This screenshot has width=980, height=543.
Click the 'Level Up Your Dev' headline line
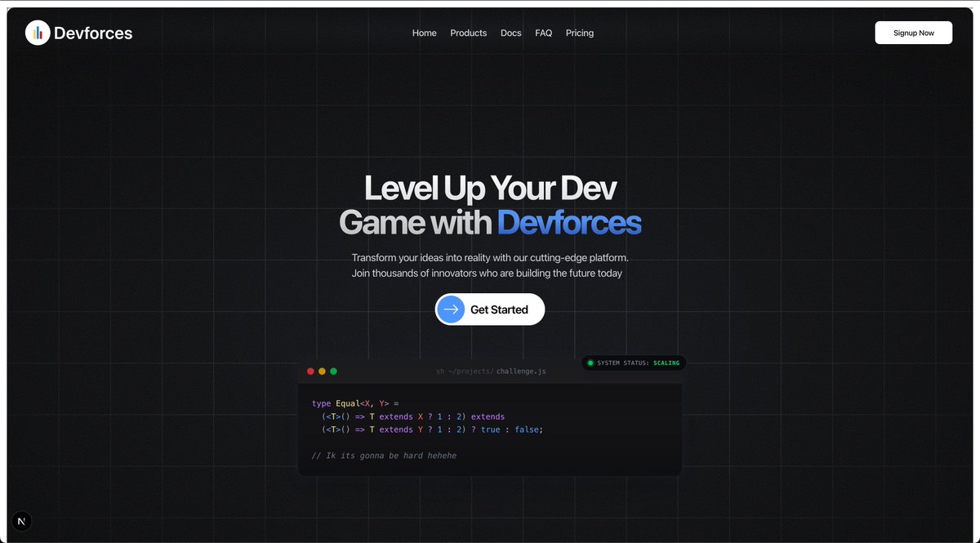click(490, 188)
